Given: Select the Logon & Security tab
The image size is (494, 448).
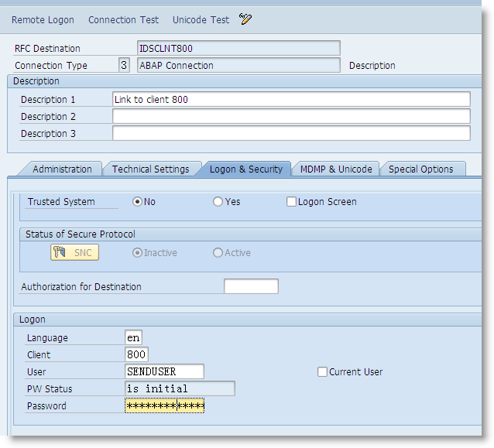Looking at the screenshot, I should tap(246, 169).
